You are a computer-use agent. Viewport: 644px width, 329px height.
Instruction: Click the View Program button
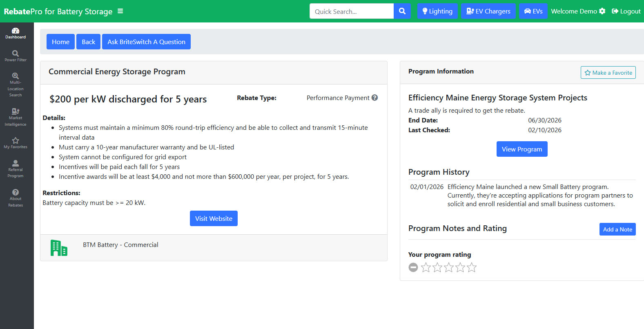pyautogui.click(x=522, y=149)
